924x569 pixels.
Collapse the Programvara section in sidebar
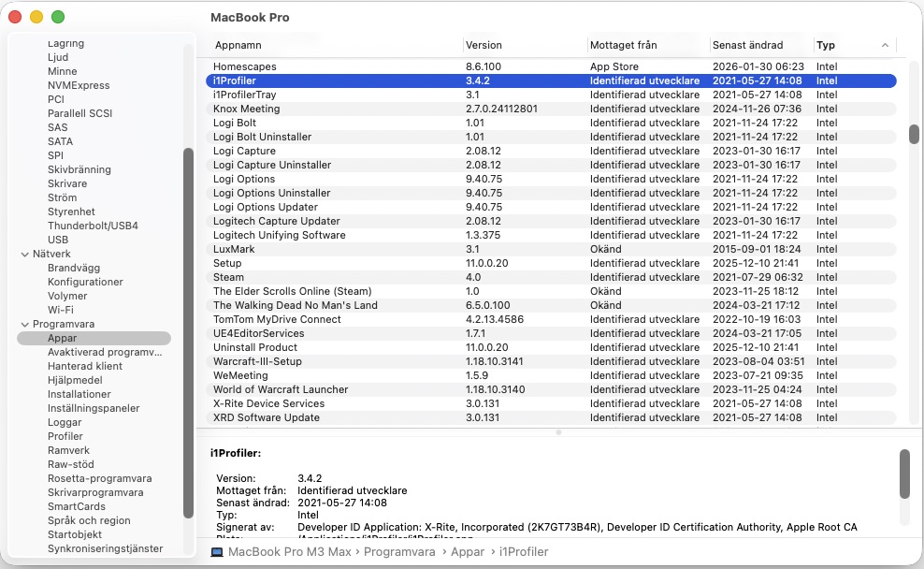point(25,324)
